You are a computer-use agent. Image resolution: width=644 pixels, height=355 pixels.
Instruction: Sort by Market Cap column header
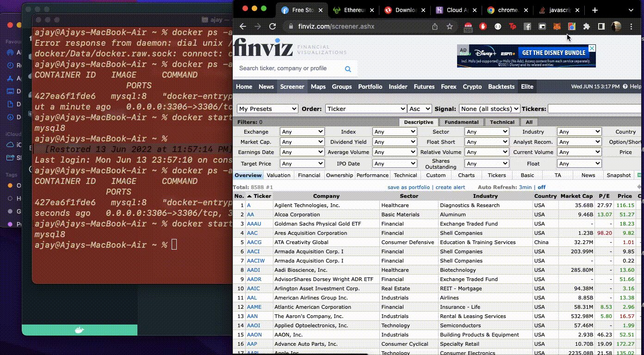[576, 196]
